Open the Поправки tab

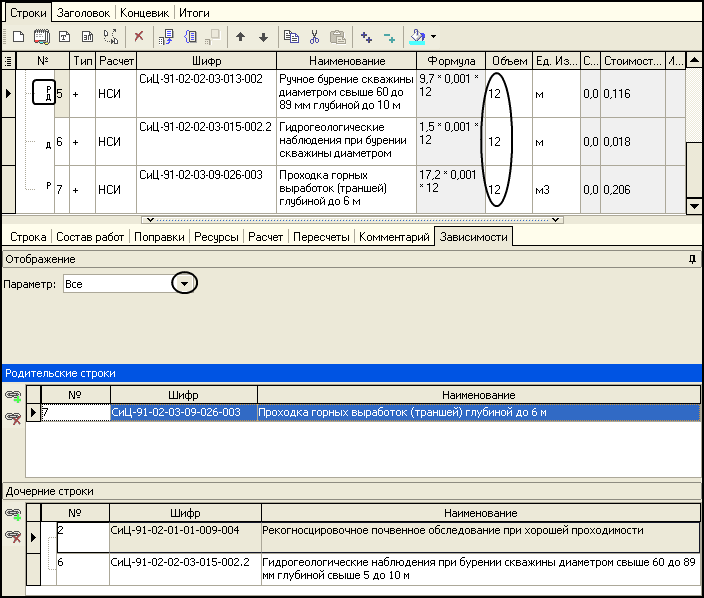click(159, 237)
